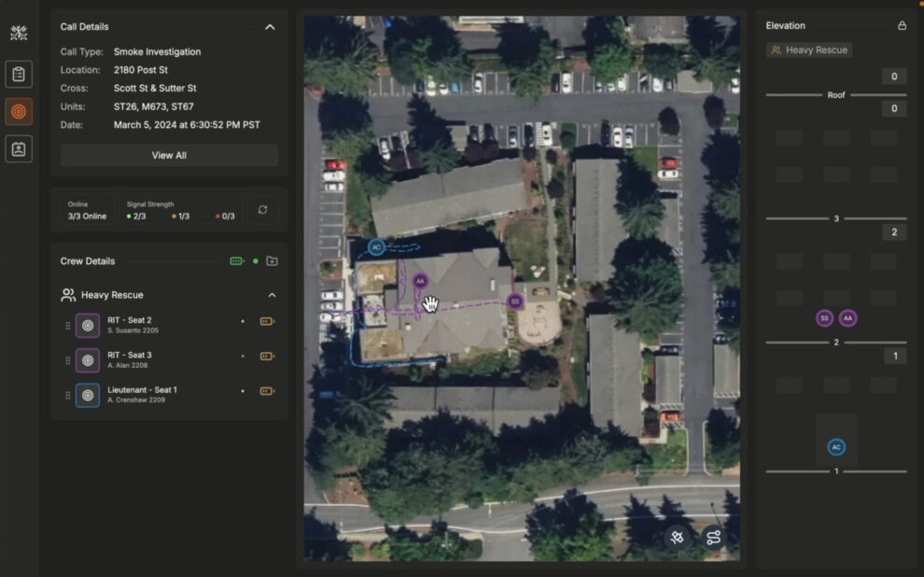Select the orange target tracking sidebar icon

19,111
